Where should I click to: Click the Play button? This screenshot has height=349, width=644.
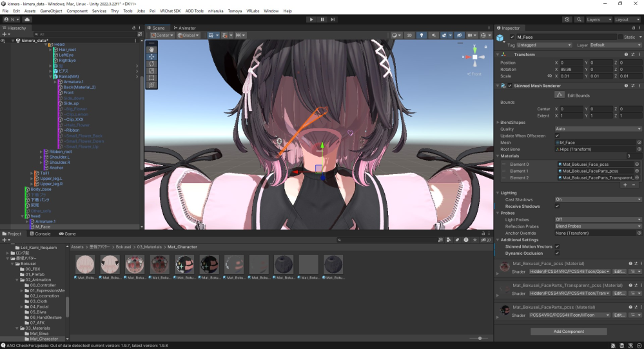[x=311, y=19]
